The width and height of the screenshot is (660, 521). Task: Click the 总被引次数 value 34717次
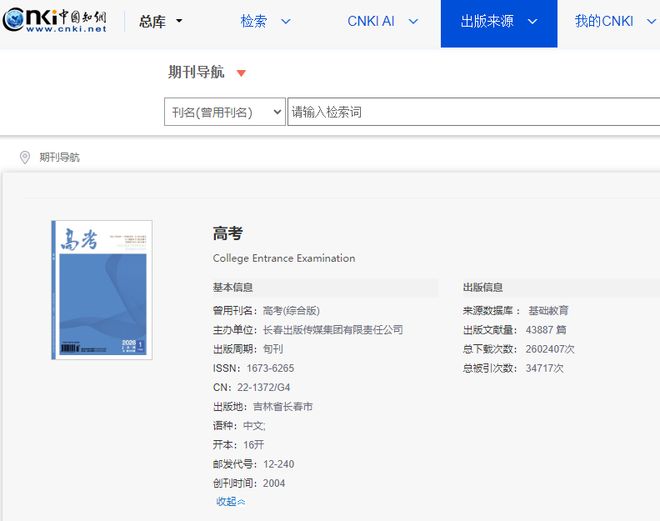[545, 368]
